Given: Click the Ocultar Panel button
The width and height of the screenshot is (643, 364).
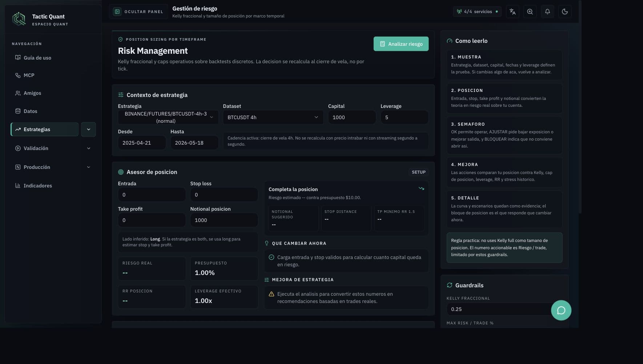Looking at the screenshot, I should [138, 12].
